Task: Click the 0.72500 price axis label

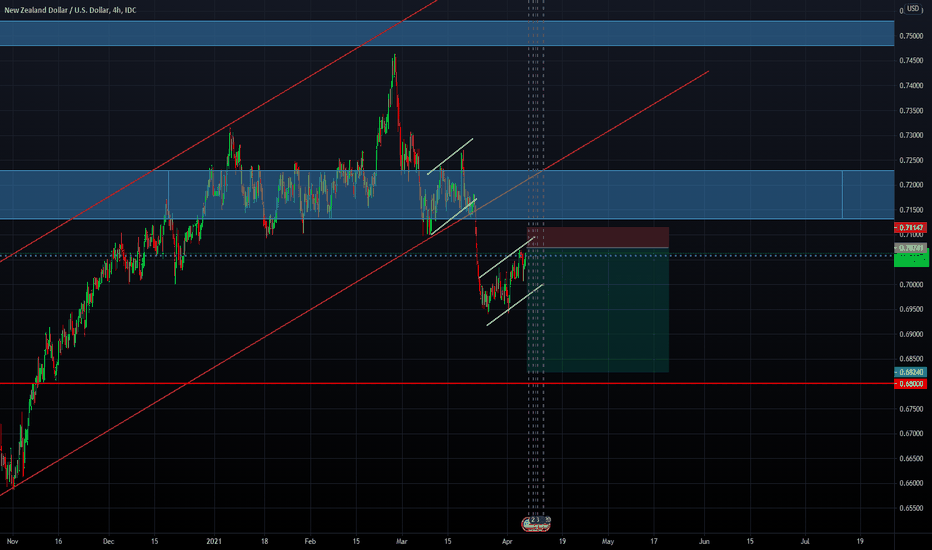Action: (911, 161)
